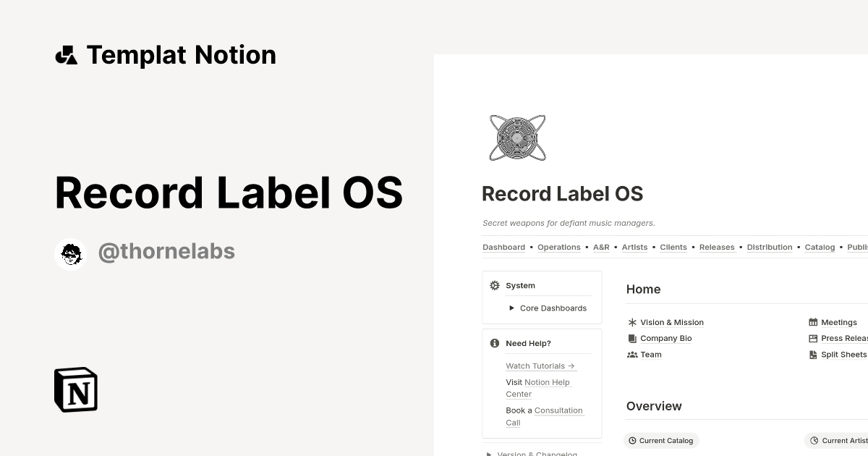Image resolution: width=868 pixels, height=456 pixels.
Task: Click the Notion Help Center link
Action: (x=544, y=382)
